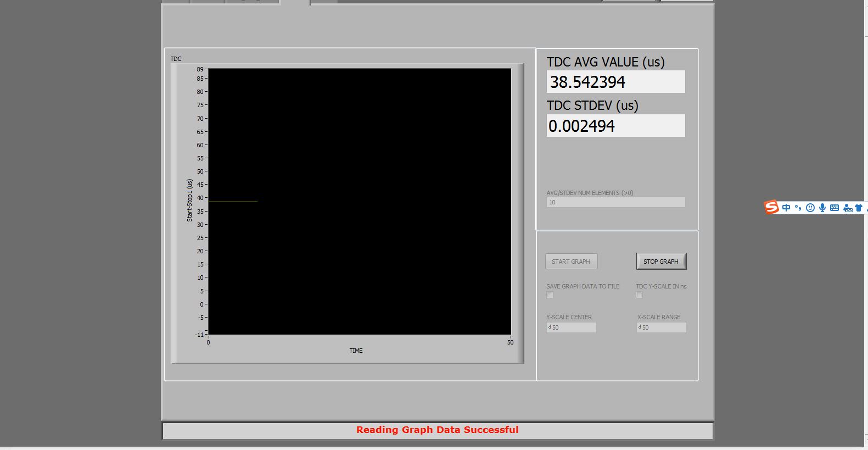This screenshot has height=450, width=868.
Task: Open the emoji smiley panel
Action: [x=810, y=208]
